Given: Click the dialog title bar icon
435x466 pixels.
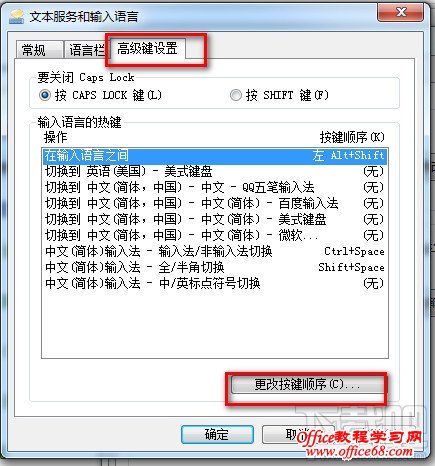Looking at the screenshot, I should point(17,16).
